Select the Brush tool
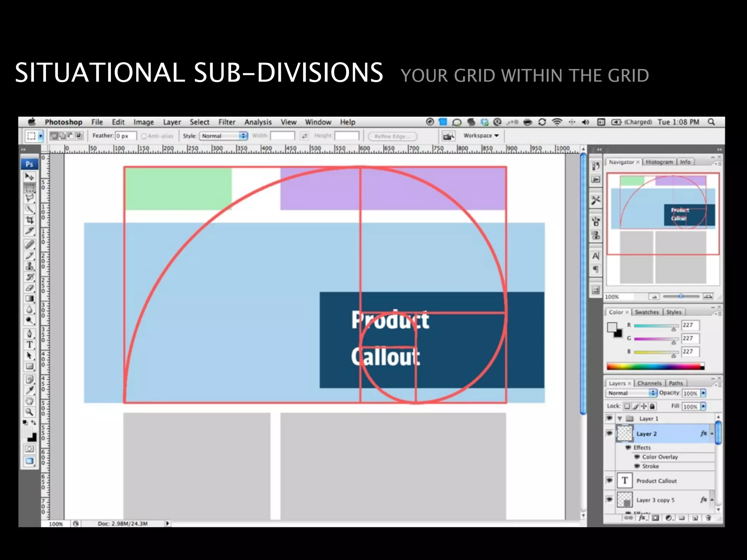The height and width of the screenshot is (560, 747). [x=30, y=256]
